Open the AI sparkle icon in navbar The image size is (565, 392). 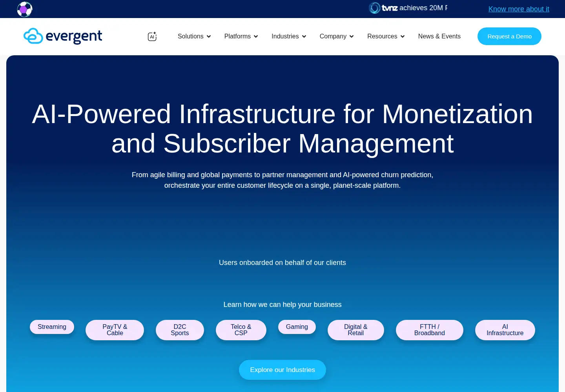[152, 36]
